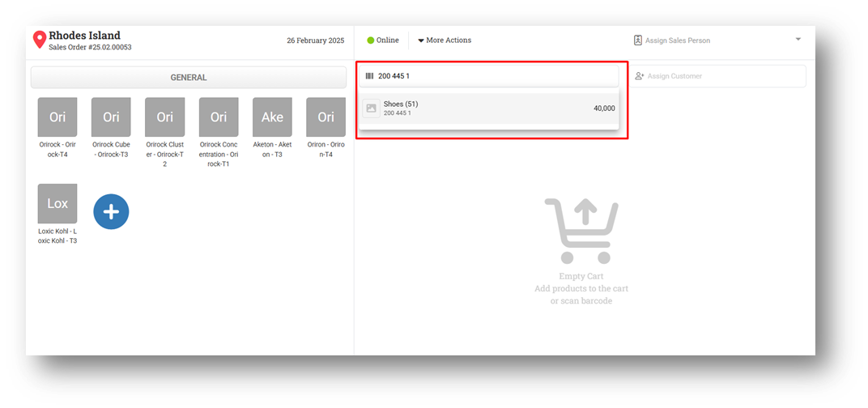This screenshot has width=868, height=408.
Task: Click the green Online status indicator
Action: click(370, 40)
